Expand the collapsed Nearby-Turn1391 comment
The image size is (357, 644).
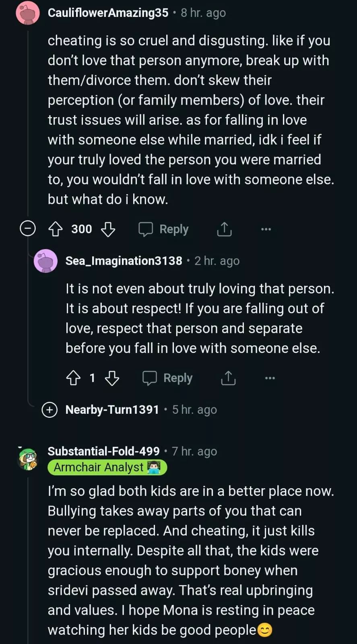(50, 410)
